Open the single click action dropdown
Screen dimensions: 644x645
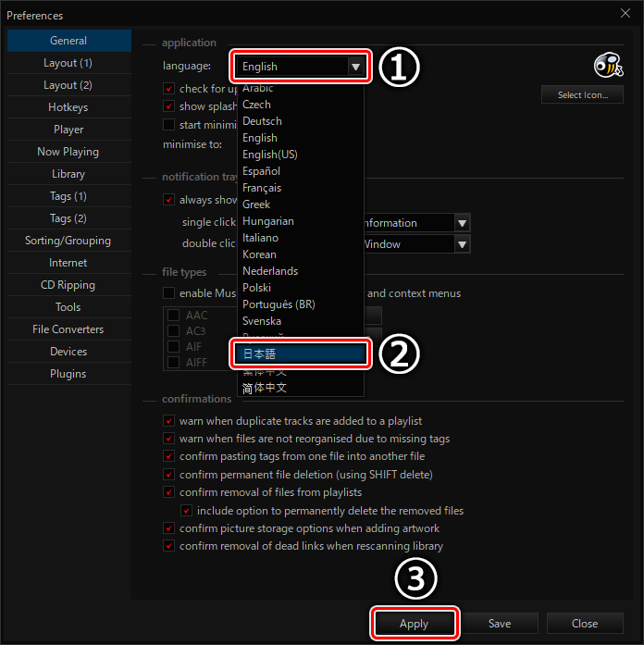point(462,223)
